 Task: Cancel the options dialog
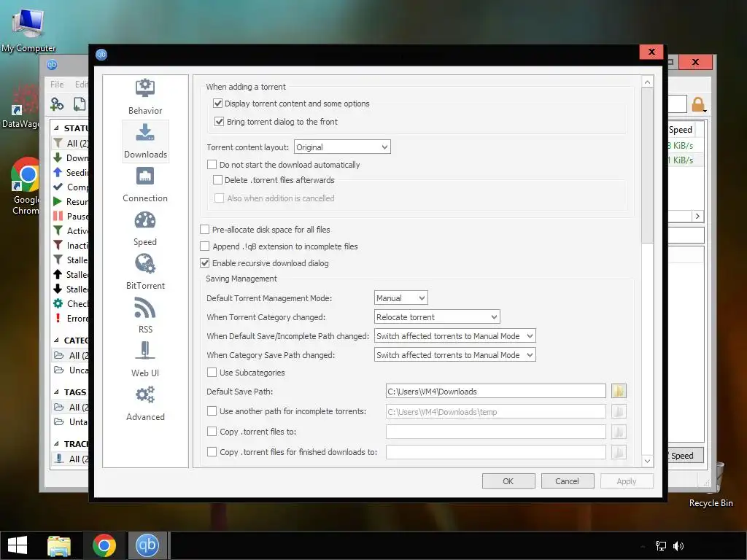pyautogui.click(x=567, y=481)
